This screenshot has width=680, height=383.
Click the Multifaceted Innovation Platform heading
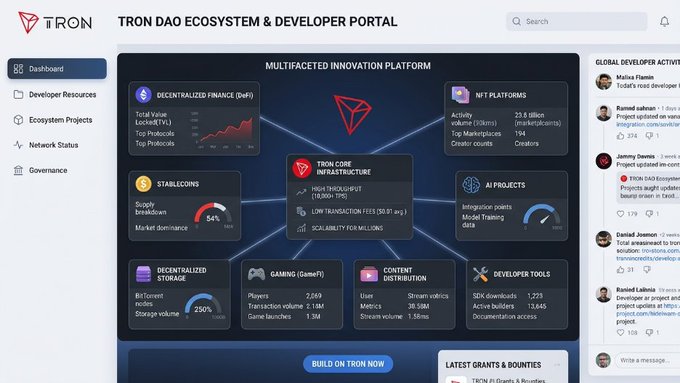tap(348, 66)
